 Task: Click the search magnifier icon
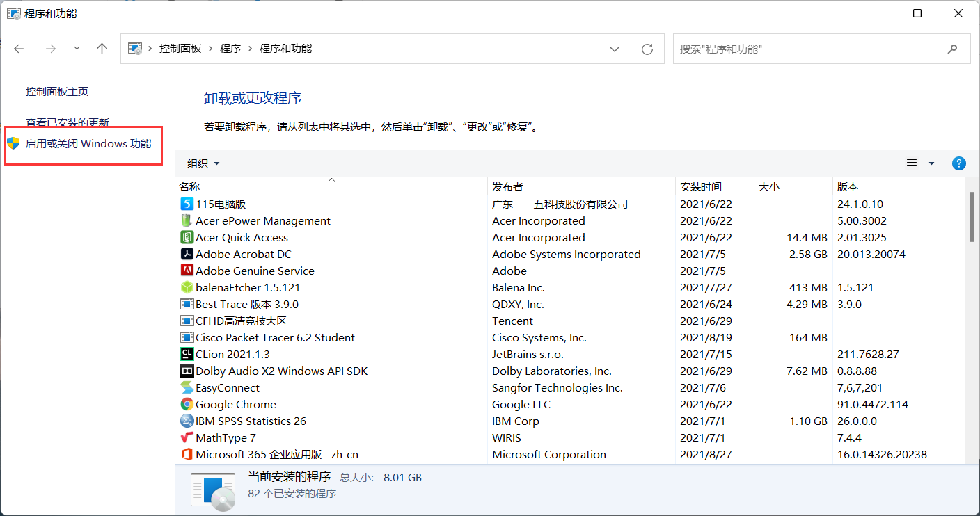(x=952, y=49)
